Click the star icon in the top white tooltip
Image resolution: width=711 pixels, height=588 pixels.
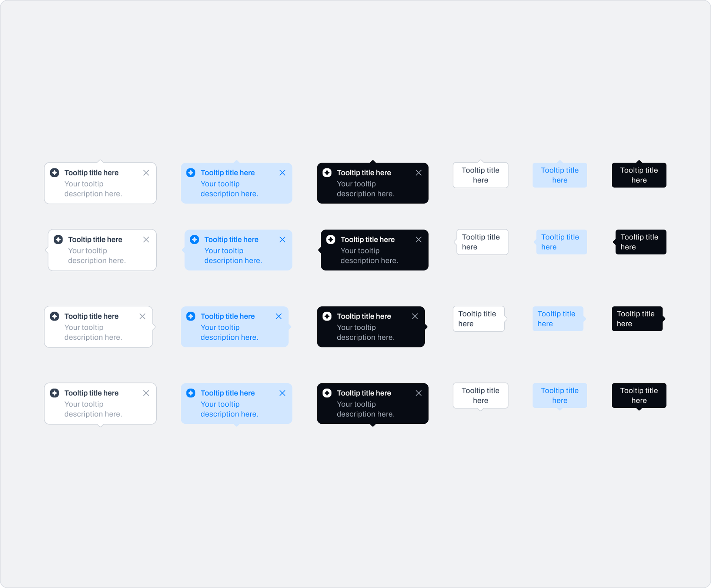54,173
